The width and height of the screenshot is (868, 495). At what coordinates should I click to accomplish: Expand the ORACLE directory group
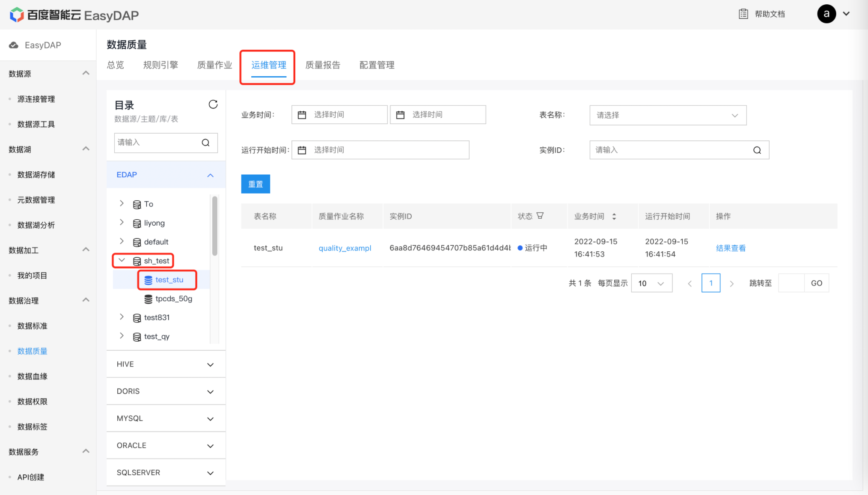tap(210, 446)
